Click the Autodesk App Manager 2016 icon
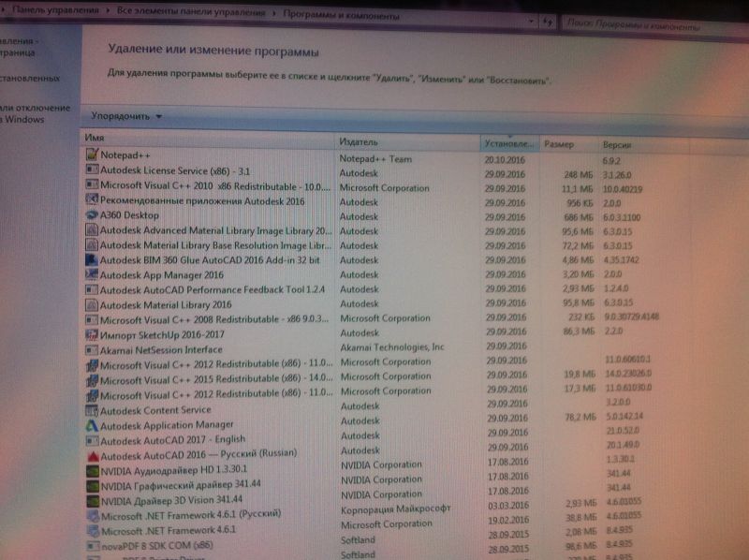 (x=92, y=274)
